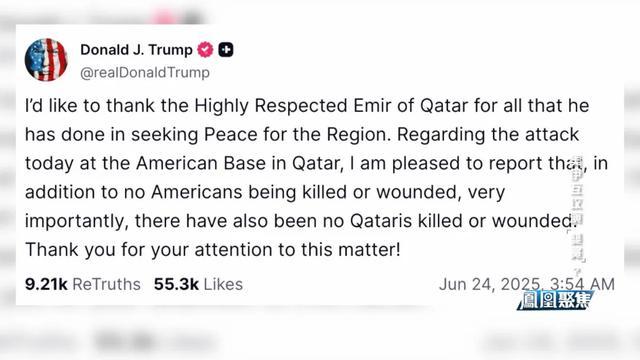Click the "ReTruths" label text
The width and height of the screenshot is (640, 360).
(x=107, y=284)
